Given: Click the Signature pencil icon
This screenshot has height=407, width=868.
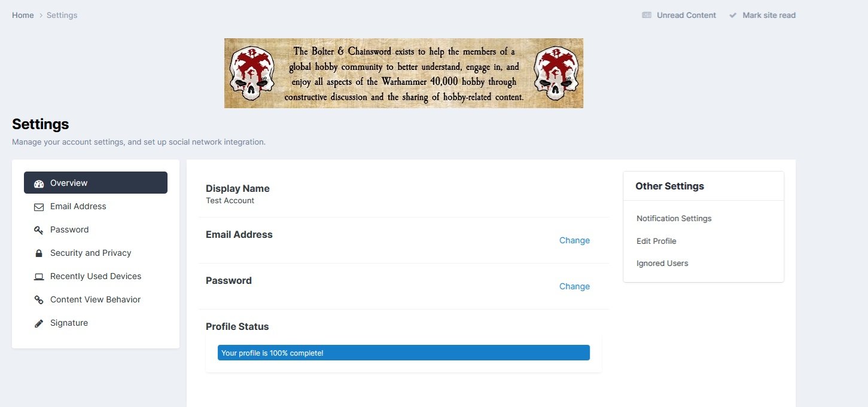Looking at the screenshot, I should (x=39, y=323).
